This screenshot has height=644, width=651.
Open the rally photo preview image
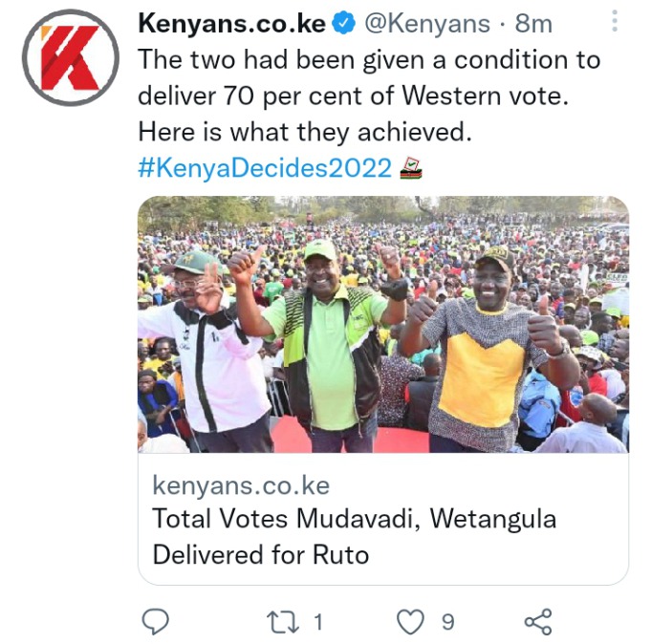[x=383, y=324]
